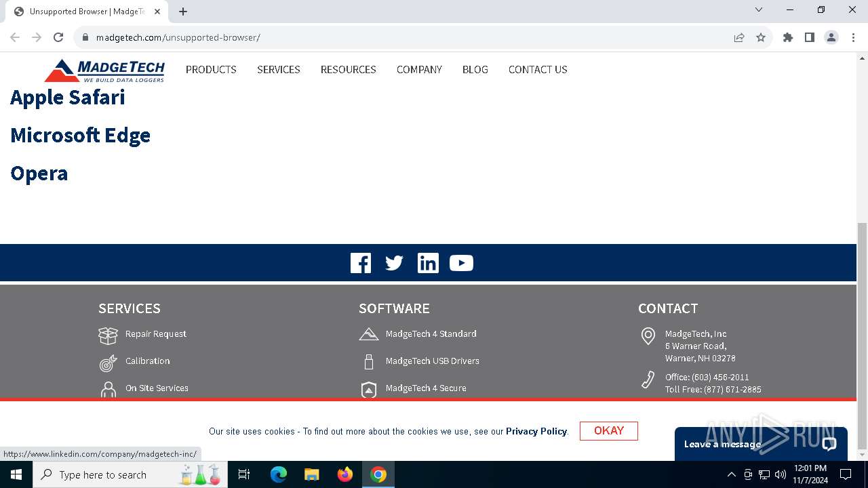Click the phone handset icon
The width and height of the screenshot is (868, 488).
[x=648, y=380]
